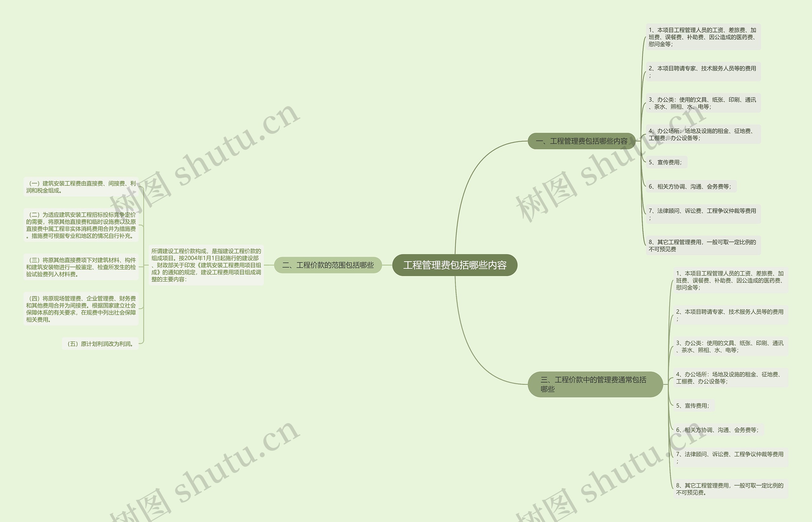Select item 7 法律顾问 under branch 三
This screenshot has height=522, width=812.
coord(730,457)
